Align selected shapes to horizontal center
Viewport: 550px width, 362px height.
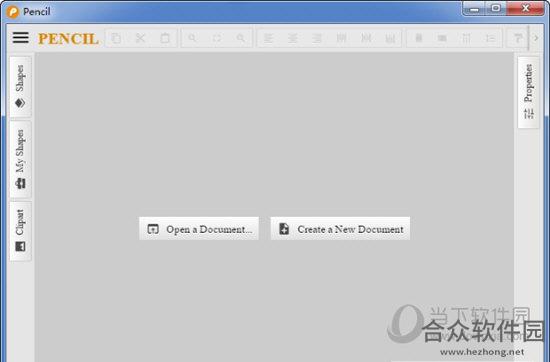coord(293,38)
